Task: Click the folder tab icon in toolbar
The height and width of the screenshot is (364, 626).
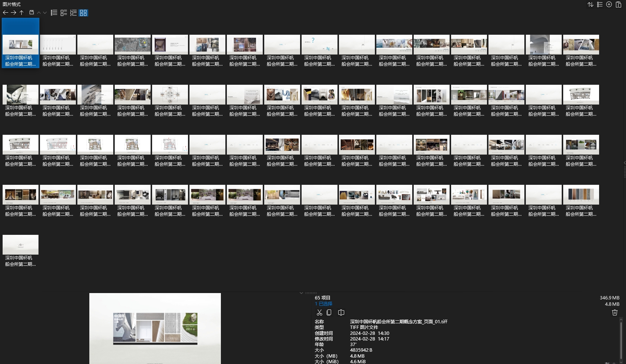Action: 32,13
